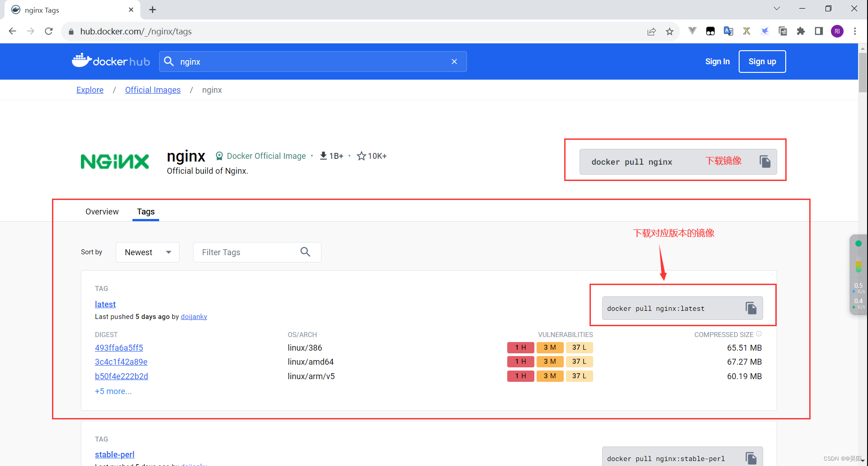Focus the Docker Hub nginx search box
This screenshot has height=466, width=868.
(313, 62)
